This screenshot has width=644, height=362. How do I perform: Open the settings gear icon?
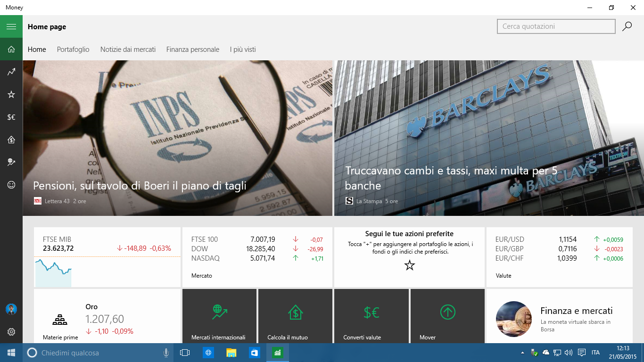pos(11,332)
